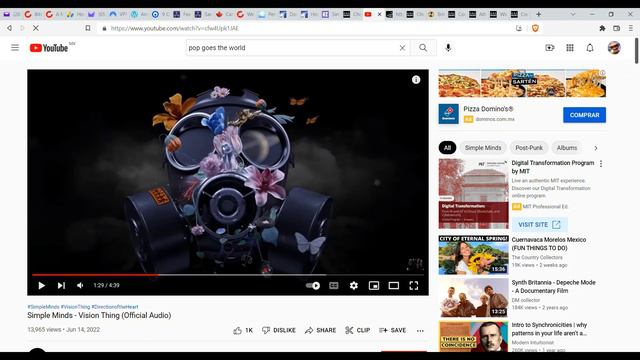Like the video (1K)
Screen dimensions: 640x360
[x=243, y=330]
